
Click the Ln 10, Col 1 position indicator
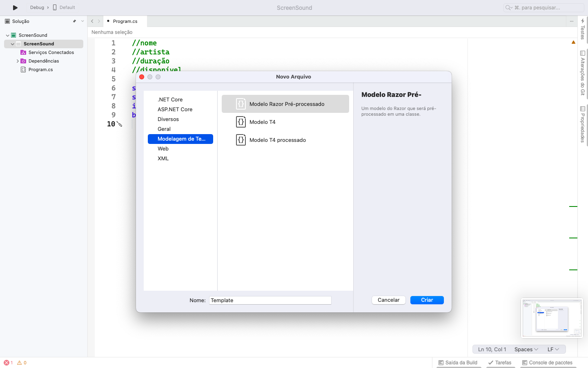click(492, 349)
